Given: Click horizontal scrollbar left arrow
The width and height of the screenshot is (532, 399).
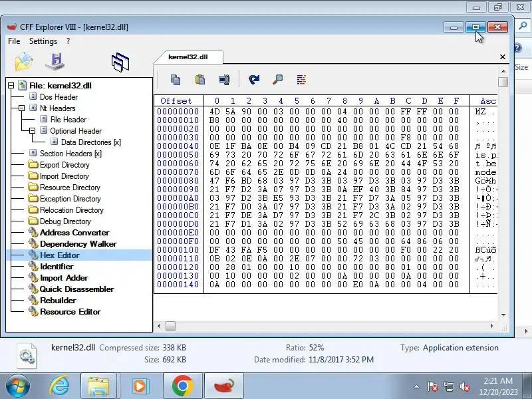Looking at the screenshot, I should click(x=159, y=326).
